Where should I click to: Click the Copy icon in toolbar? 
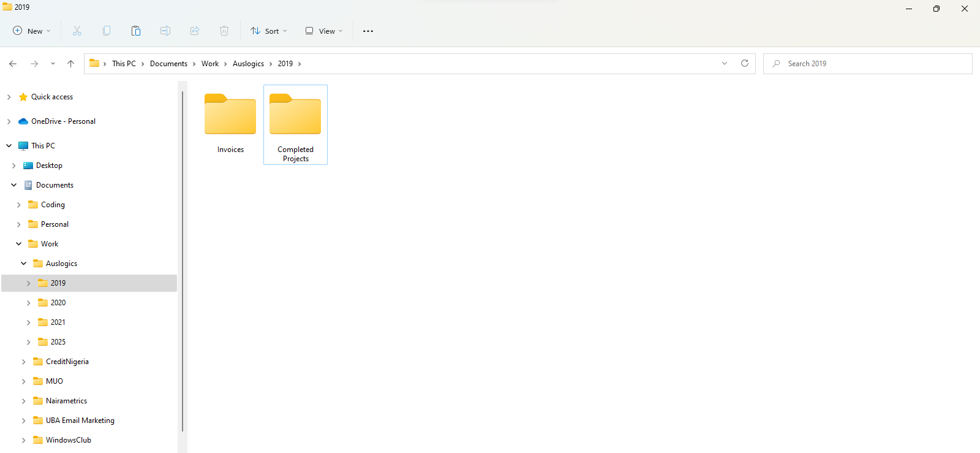107,31
